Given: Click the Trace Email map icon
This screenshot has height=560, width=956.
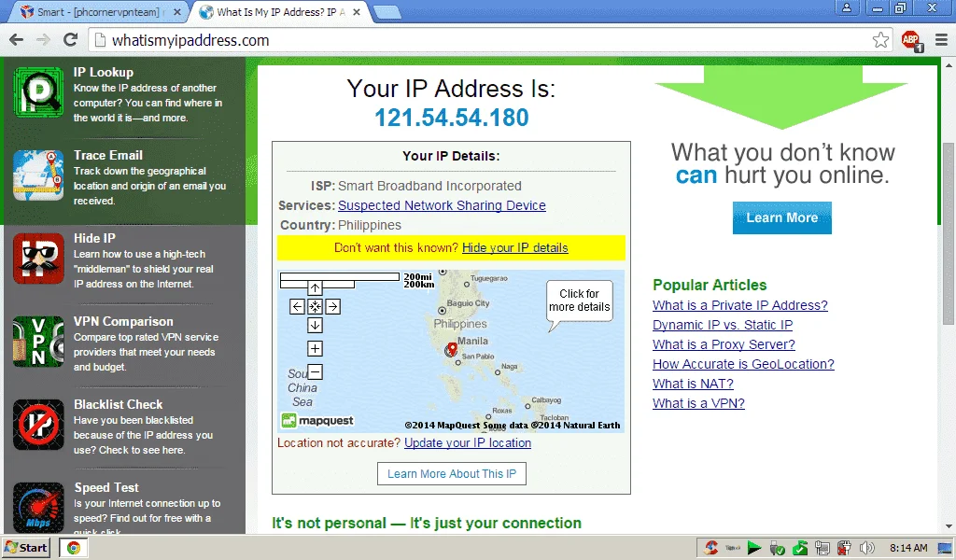Looking at the screenshot, I should [38, 175].
